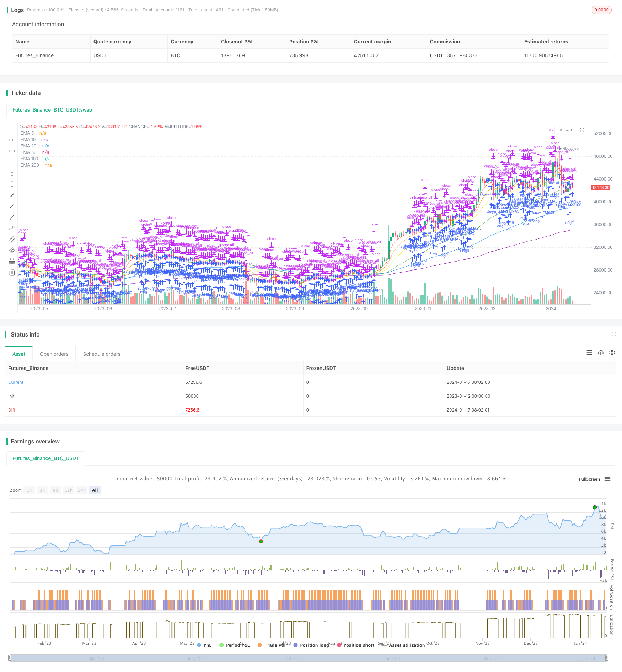
Task: Select the vertical segment drawing tool
Action: coord(12,184)
